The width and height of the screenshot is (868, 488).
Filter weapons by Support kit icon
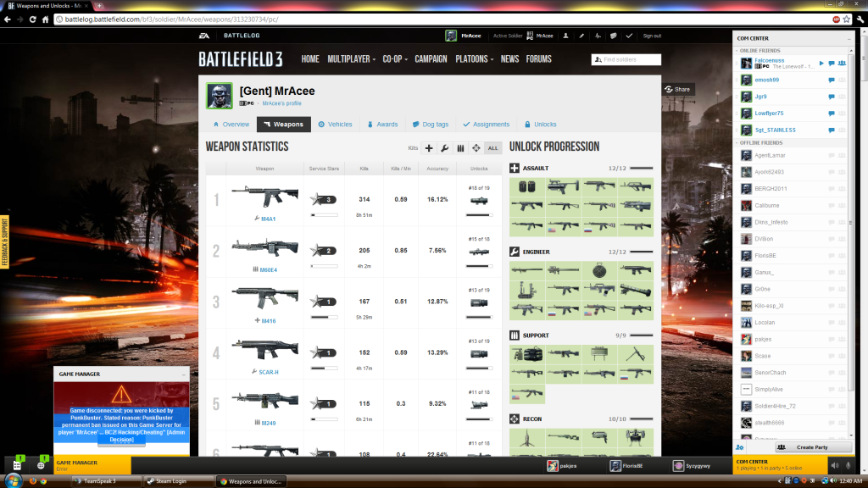click(x=460, y=148)
